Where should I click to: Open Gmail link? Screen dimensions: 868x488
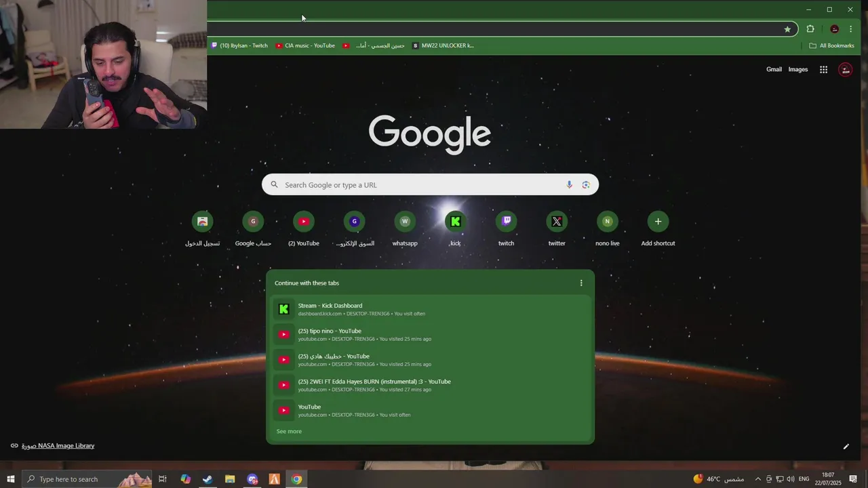pyautogui.click(x=774, y=69)
